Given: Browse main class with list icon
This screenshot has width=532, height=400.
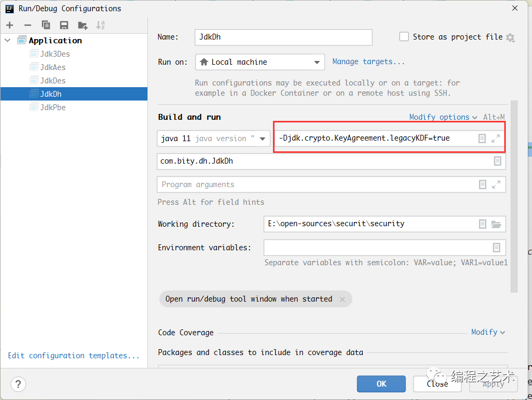Looking at the screenshot, I should pyautogui.click(x=497, y=161).
